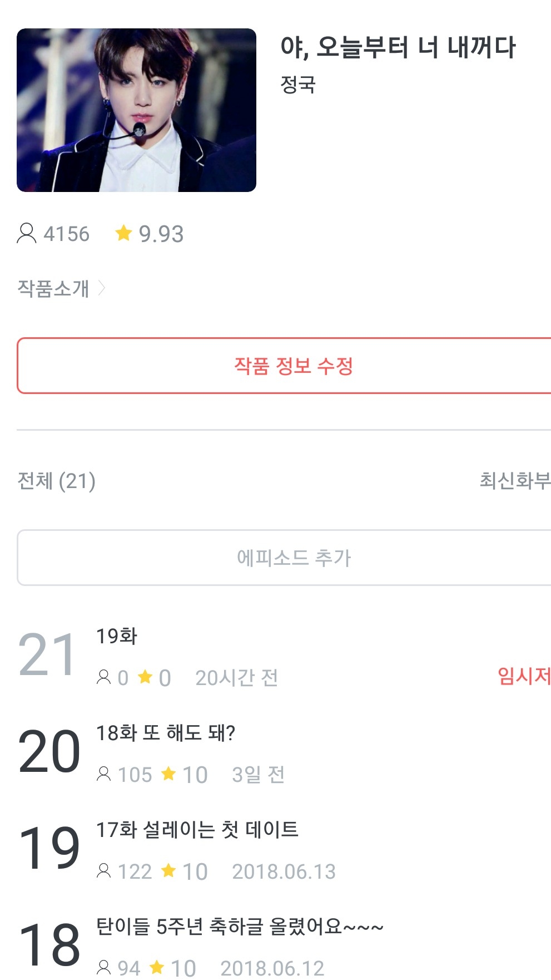
Task: Click the viewer icon under 19화
Action: click(104, 677)
